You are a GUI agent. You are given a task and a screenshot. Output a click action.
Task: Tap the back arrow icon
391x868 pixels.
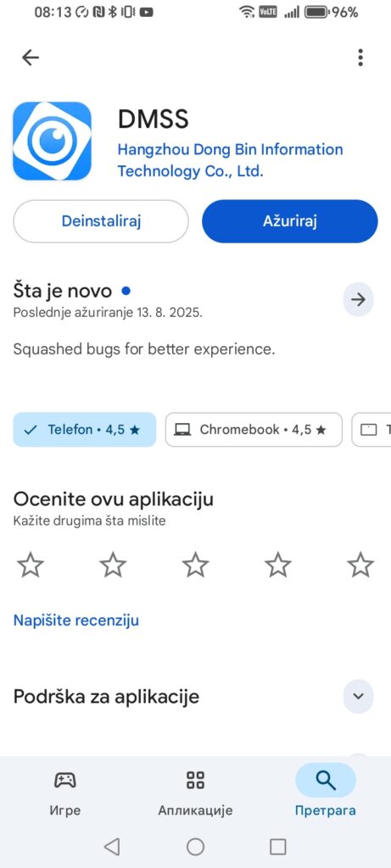click(31, 58)
